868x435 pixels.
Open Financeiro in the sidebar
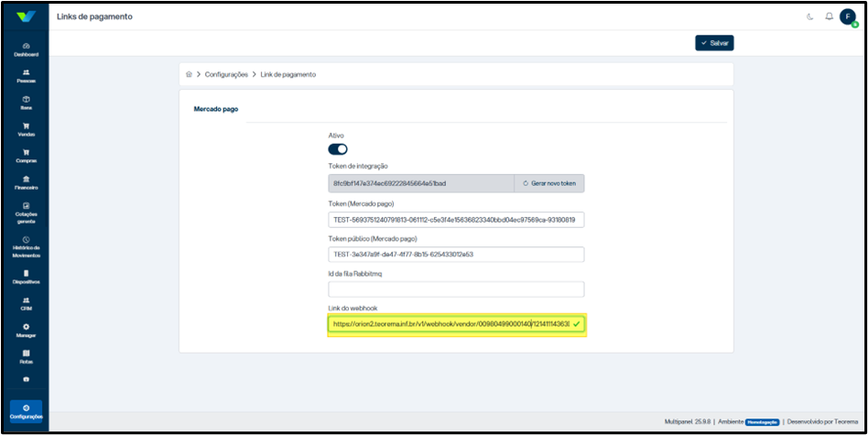[x=26, y=183]
